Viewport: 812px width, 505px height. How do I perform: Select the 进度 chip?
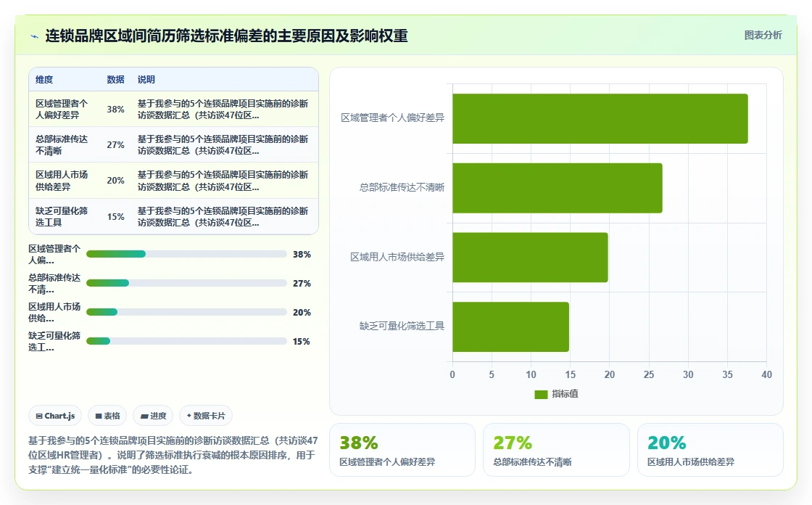(153, 416)
